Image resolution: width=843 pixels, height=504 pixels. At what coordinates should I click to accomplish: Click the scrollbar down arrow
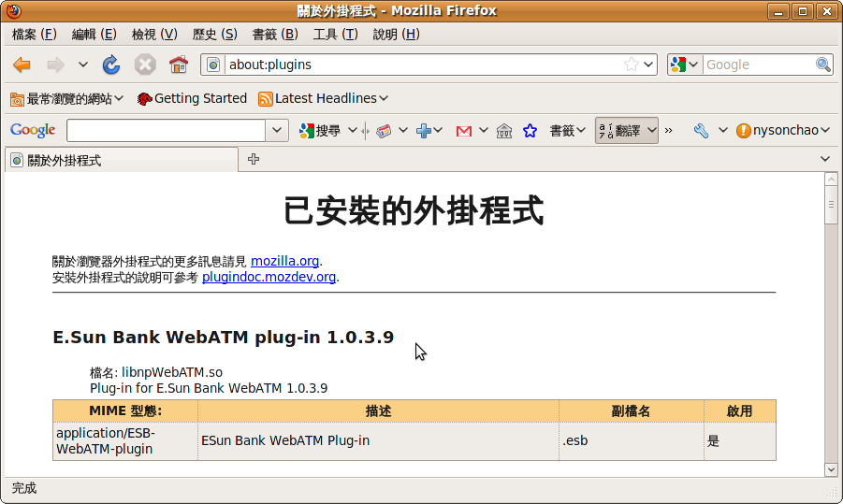(x=831, y=469)
